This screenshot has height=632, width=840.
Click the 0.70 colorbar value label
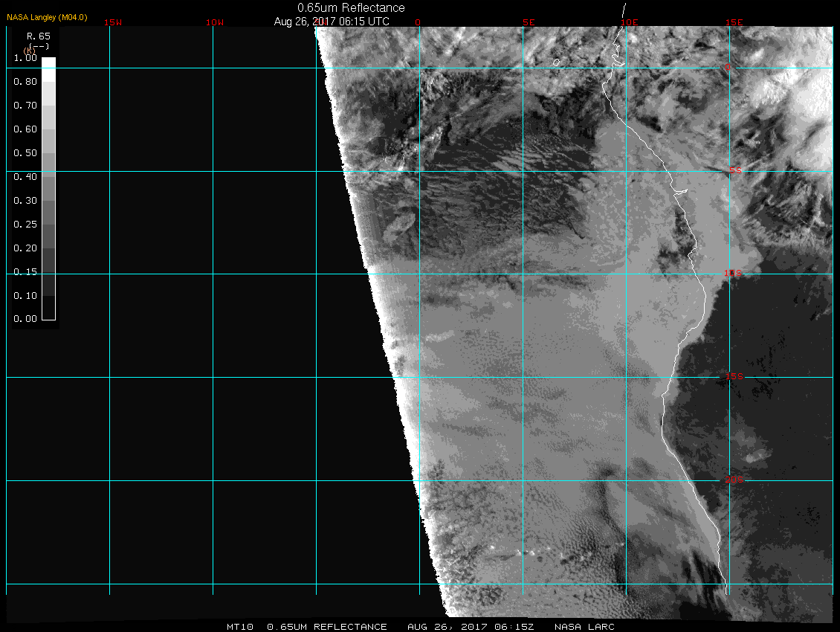25,105
